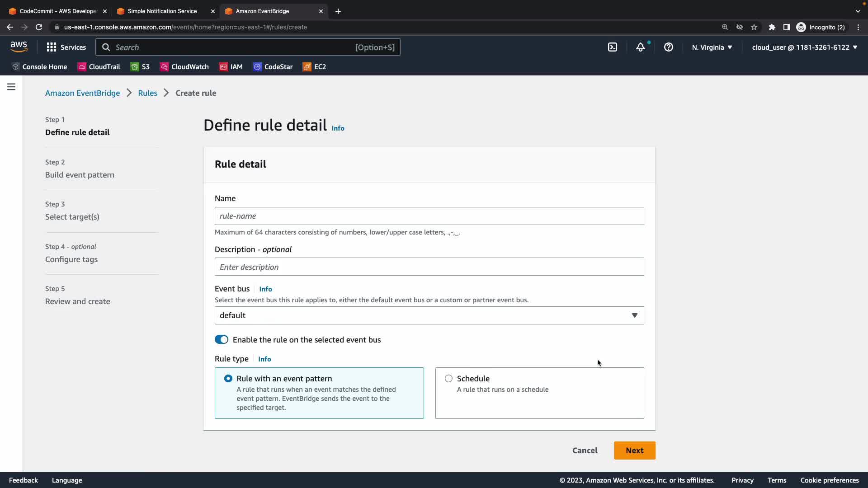
Task: Expand the cloud_user account menu
Action: [x=805, y=47]
